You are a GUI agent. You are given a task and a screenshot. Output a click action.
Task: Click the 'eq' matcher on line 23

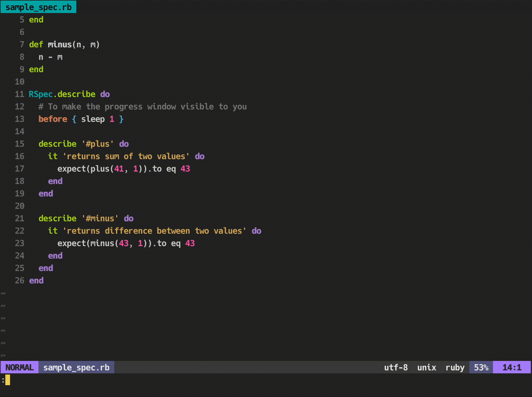[x=176, y=243]
